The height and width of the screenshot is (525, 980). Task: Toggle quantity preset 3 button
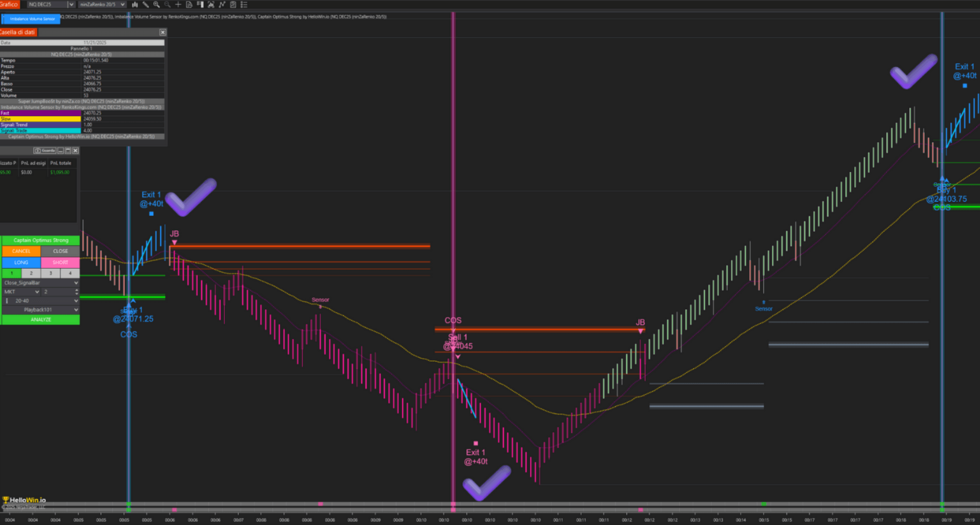(51, 273)
